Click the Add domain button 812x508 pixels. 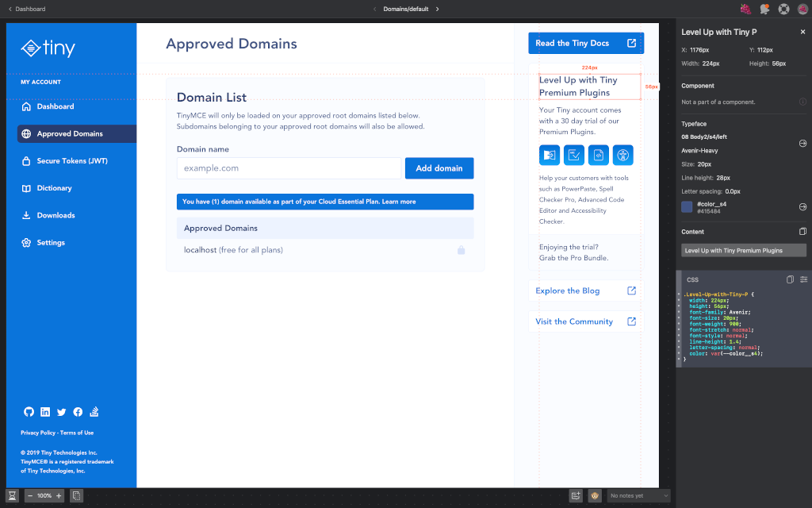click(x=439, y=168)
